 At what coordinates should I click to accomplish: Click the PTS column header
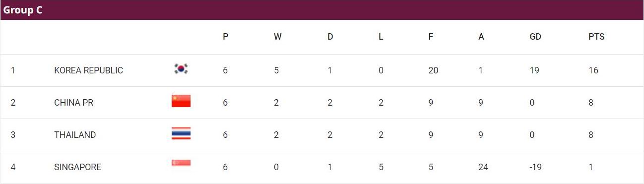click(x=596, y=37)
